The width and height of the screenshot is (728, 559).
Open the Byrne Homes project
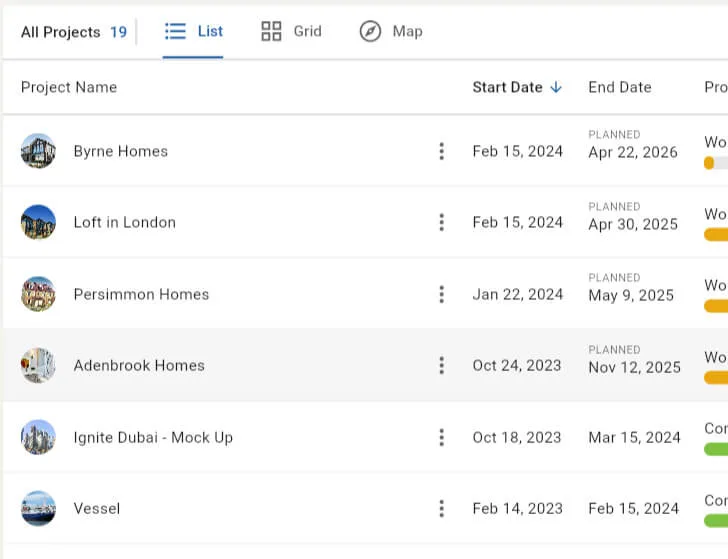[120, 151]
